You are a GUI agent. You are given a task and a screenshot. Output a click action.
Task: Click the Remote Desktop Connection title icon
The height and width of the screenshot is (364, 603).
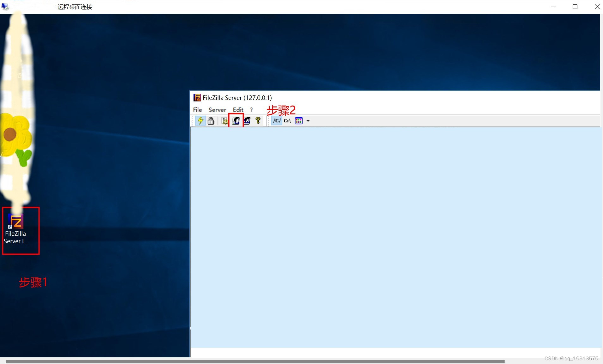(5, 7)
